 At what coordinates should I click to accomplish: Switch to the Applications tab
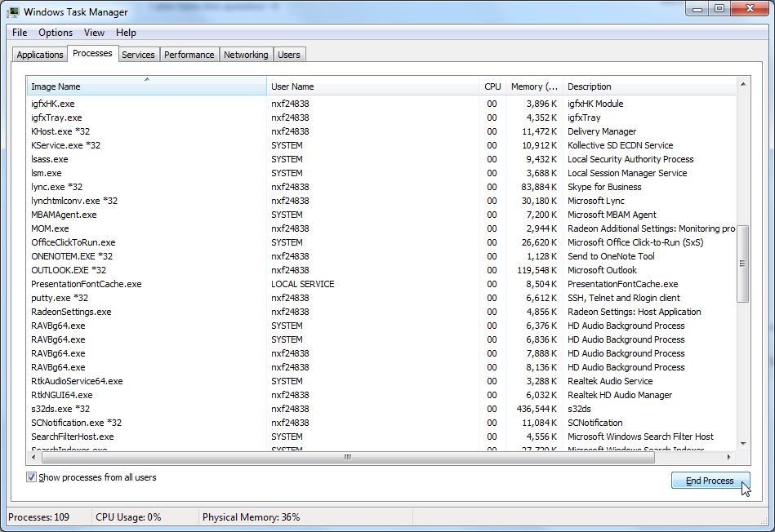40,55
